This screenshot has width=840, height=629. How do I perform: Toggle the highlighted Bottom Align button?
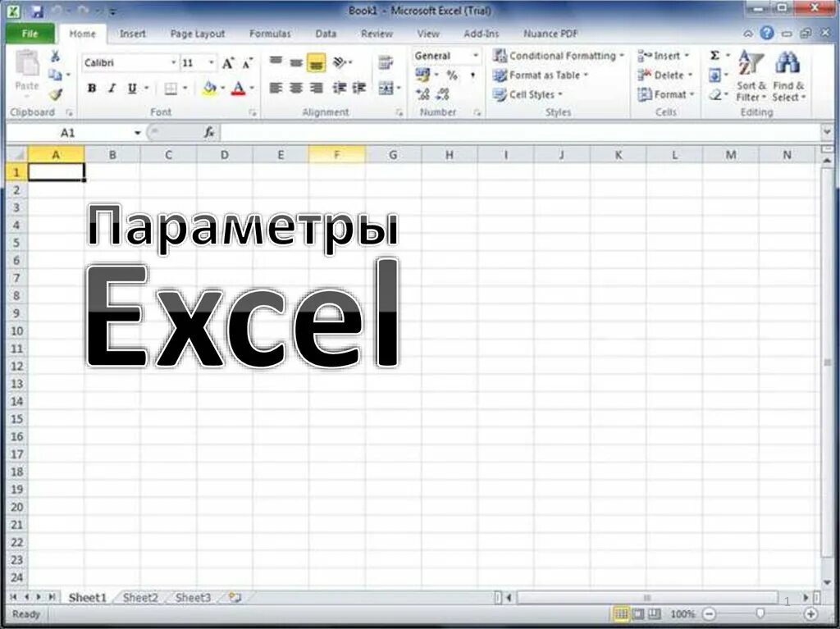coord(317,62)
